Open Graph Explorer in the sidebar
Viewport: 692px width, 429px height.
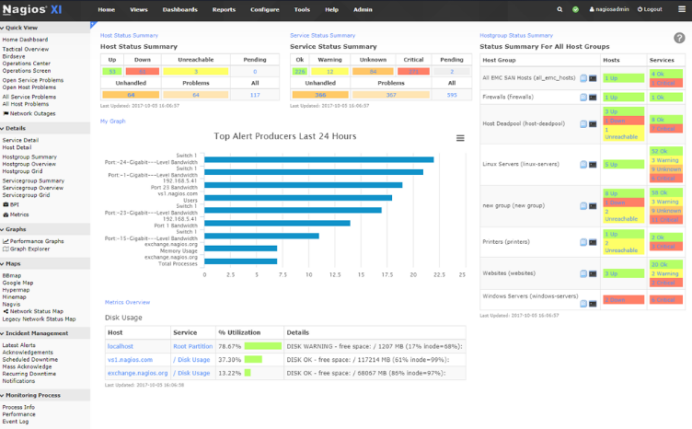(x=26, y=249)
